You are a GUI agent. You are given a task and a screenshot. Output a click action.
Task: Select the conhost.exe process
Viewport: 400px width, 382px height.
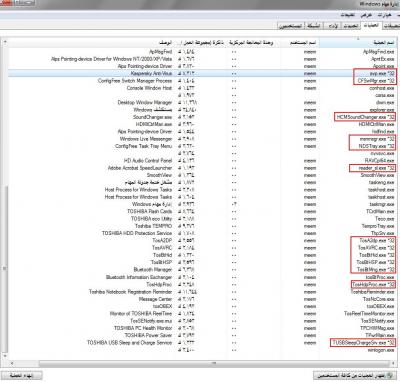(x=382, y=88)
